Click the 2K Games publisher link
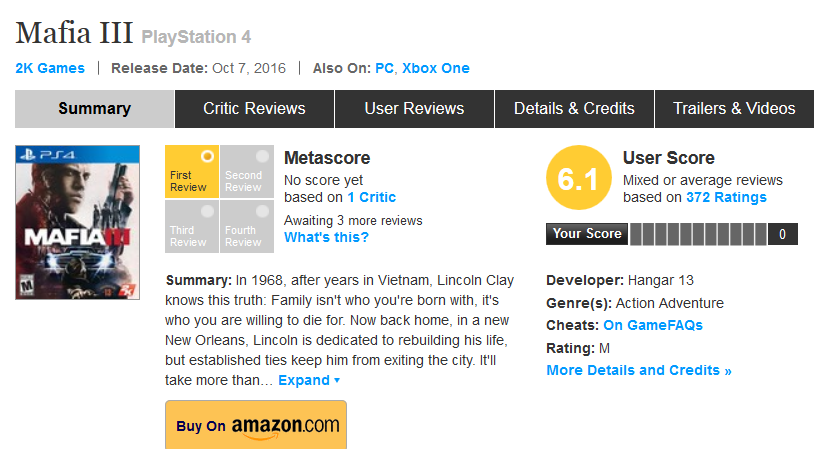Screen dimensions: 831x449 [50, 68]
